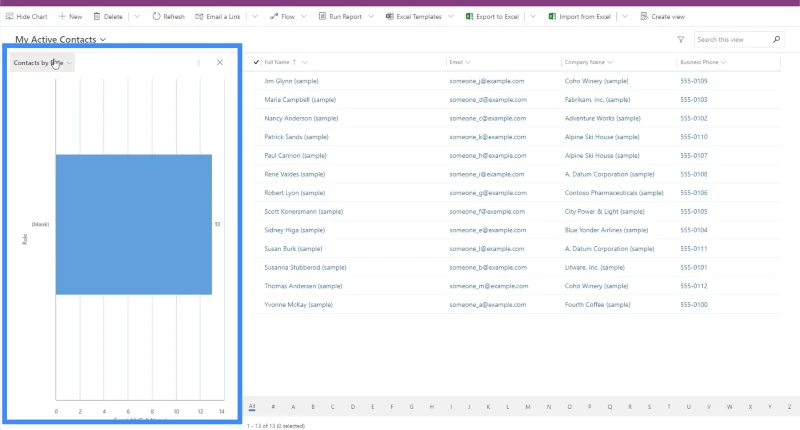Open the Rene Valdes (sample) contact
The image size is (800, 430).
click(294, 174)
